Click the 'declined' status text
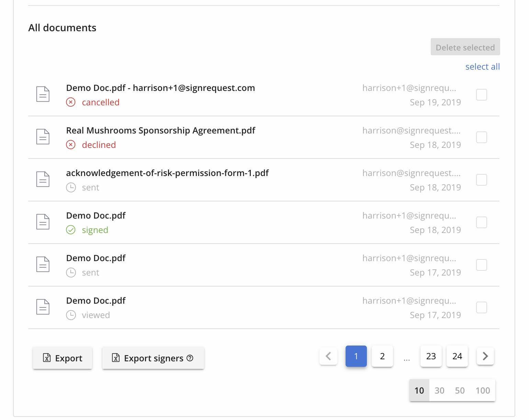Viewport: 529px width, 420px height. pos(99,145)
